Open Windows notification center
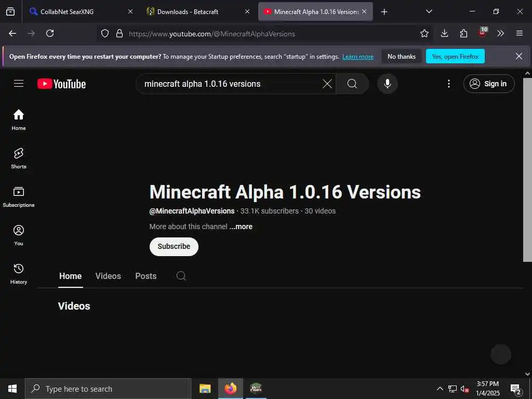Image resolution: width=532 pixels, height=399 pixels. (x=516, y=390)
